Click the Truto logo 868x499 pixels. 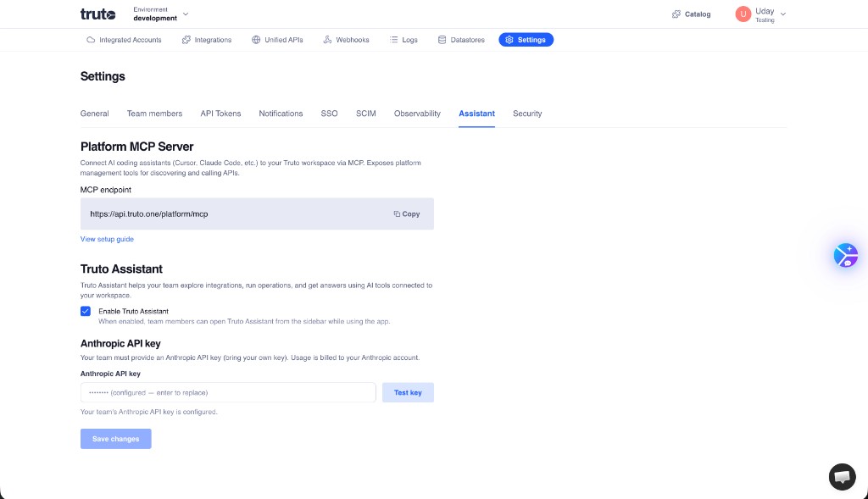(98, 14)
